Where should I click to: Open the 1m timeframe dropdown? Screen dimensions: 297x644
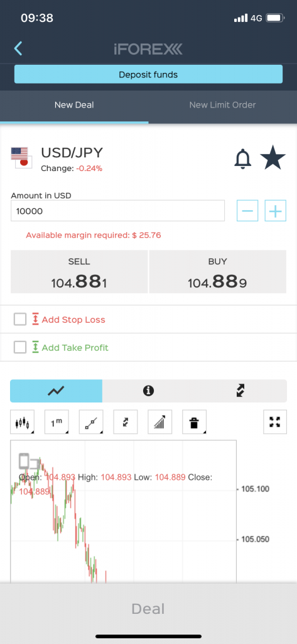pos(57,422)
